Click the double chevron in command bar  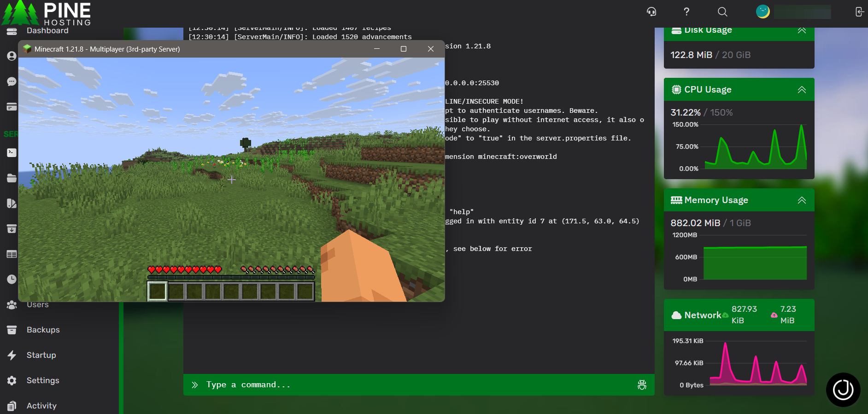point(195,385)
